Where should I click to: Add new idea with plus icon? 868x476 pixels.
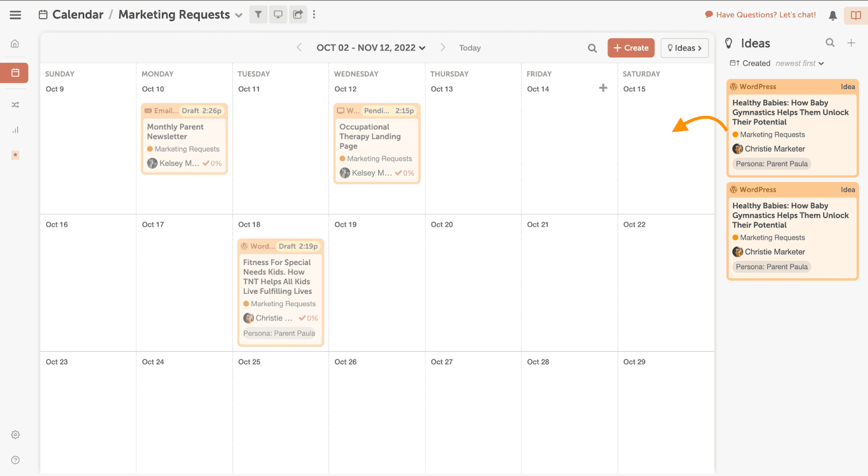pos(851,43)
